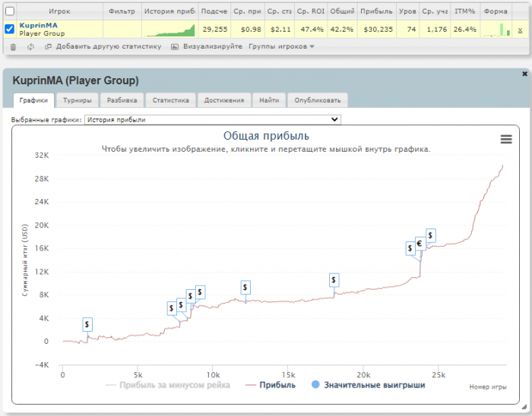
Task: Close the KuprinMA panel with X
Action: point(524,74)
